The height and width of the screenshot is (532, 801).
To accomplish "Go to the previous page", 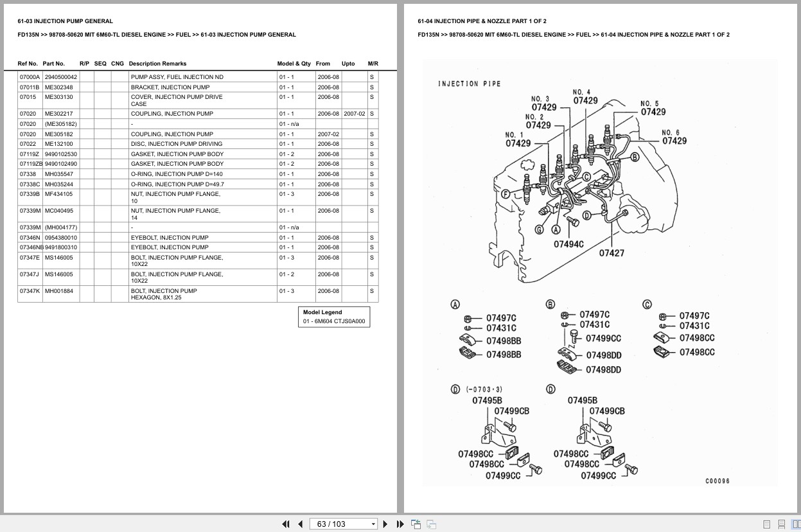I will pyautogui.click(x=300, y=524).
